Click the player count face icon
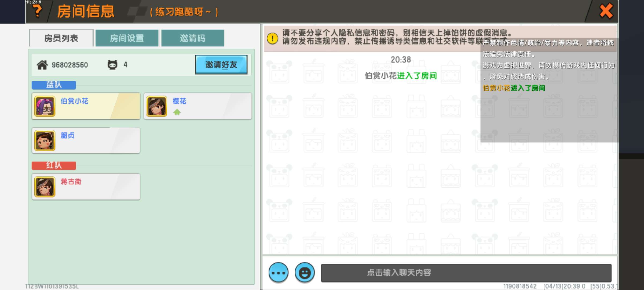The image size is (644, 290). (x=112, y=65)
